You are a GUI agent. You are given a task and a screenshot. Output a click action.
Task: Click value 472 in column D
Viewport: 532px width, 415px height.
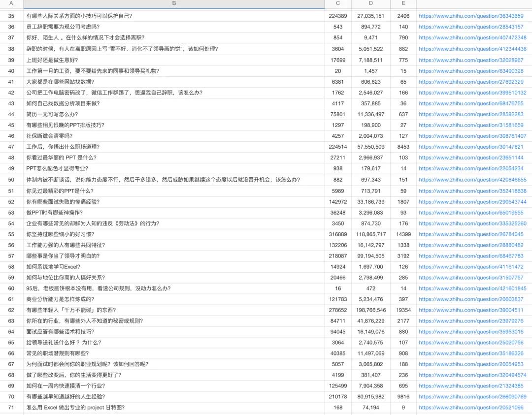[370, 288]
